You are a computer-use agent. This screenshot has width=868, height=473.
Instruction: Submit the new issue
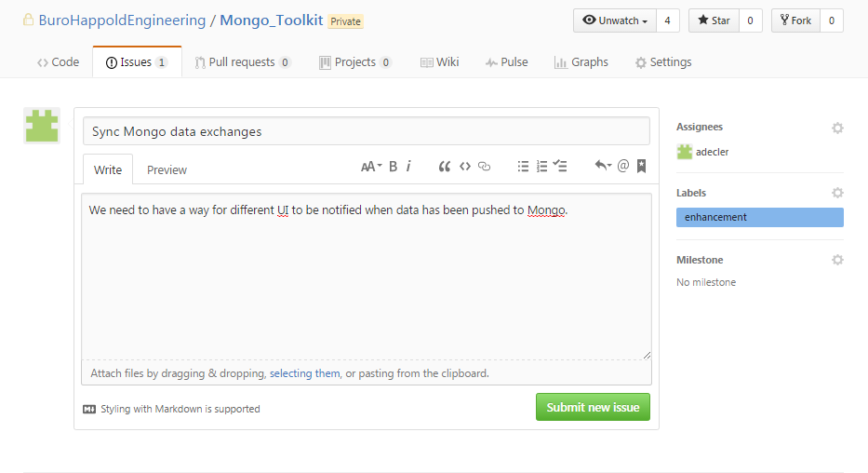(x=593, y=407)
